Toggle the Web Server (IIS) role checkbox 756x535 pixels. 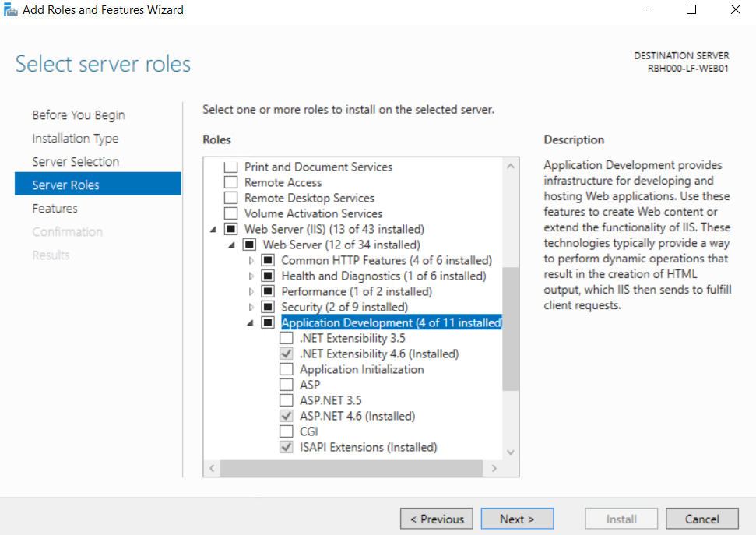(x=231, y=229)
